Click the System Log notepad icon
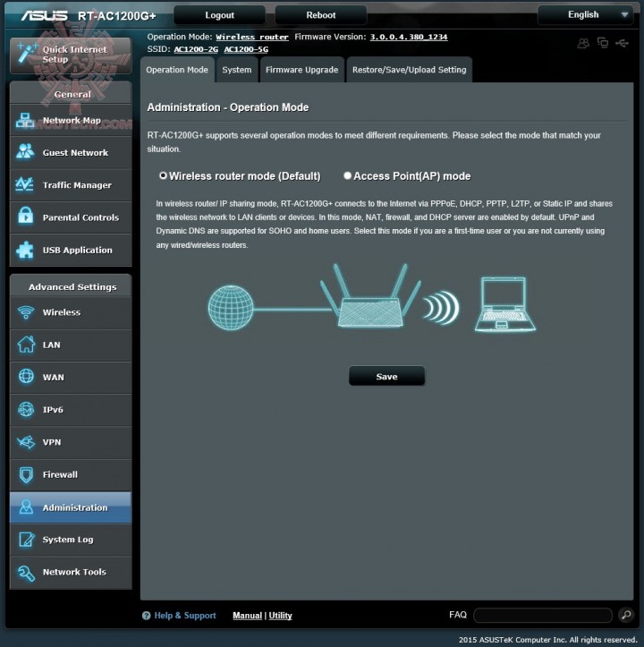The height and width of the screenshot is (647, 644). point(27,539)
